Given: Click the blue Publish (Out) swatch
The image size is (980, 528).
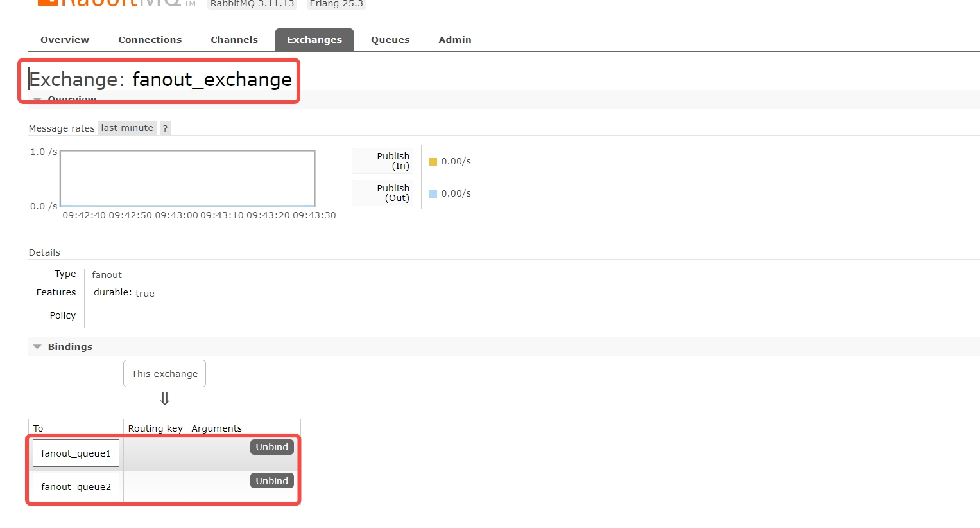Looking at the screenshot, I should point(433,194).
